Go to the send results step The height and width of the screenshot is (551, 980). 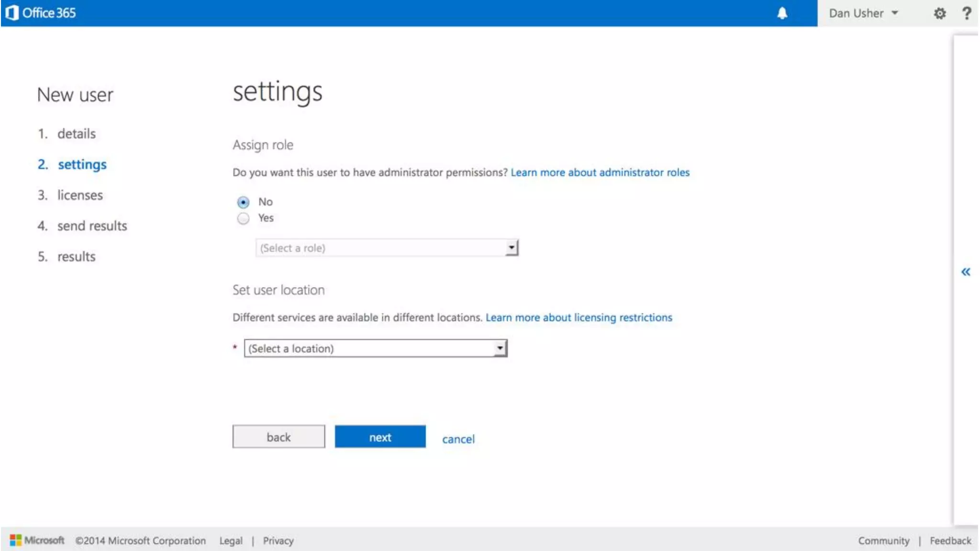[92, 226]
